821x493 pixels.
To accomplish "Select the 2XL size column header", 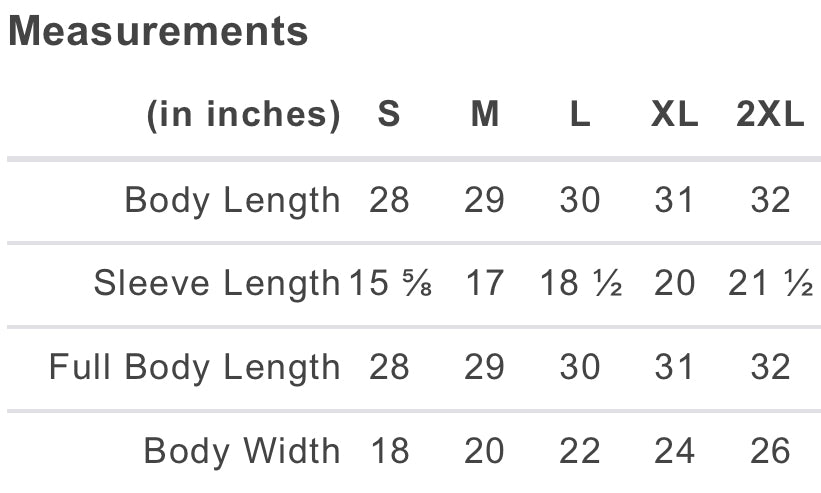I will tap(770, 115).
